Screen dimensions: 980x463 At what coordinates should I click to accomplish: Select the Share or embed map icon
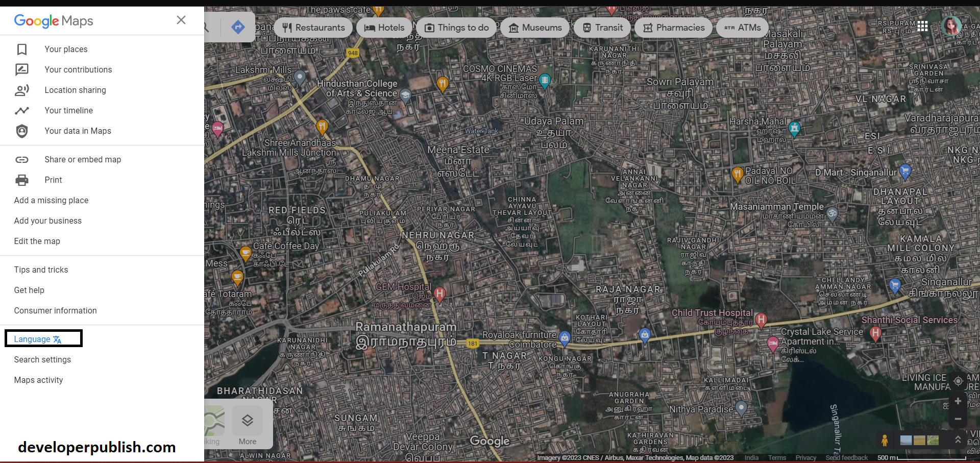pyautogui.click(x=22, y=159)
